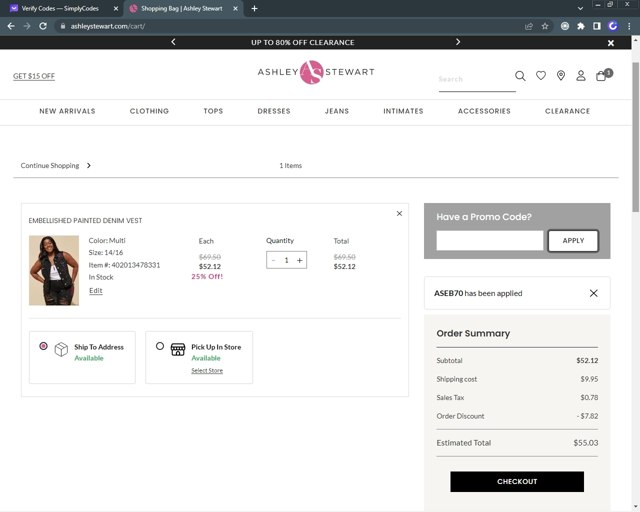Focus the site search field

pyautogui.click(x=477, y=80)
